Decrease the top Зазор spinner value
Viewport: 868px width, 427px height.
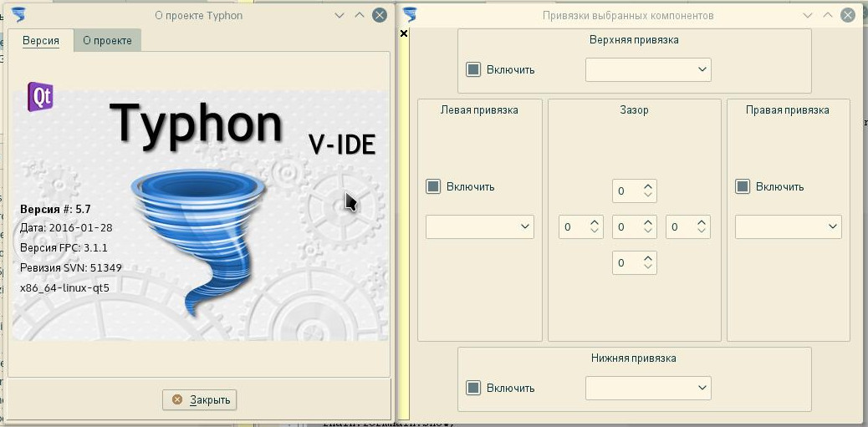coord(648,195)
